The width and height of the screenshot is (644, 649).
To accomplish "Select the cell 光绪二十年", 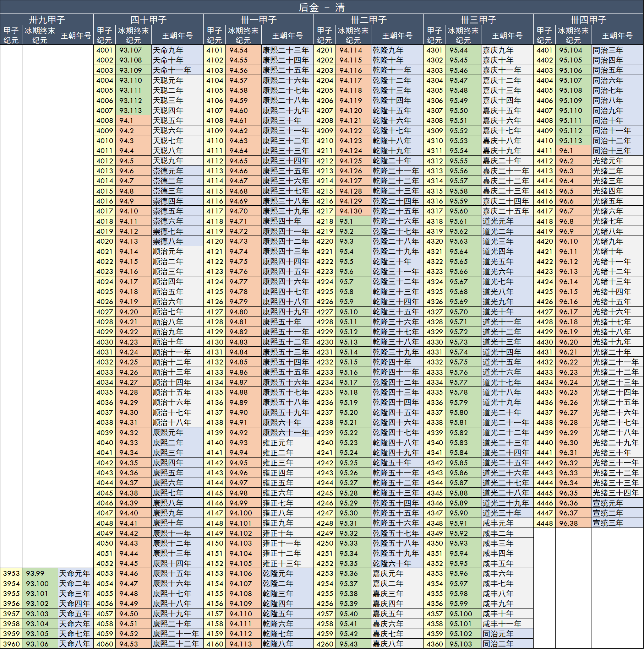I will [617, 352].
